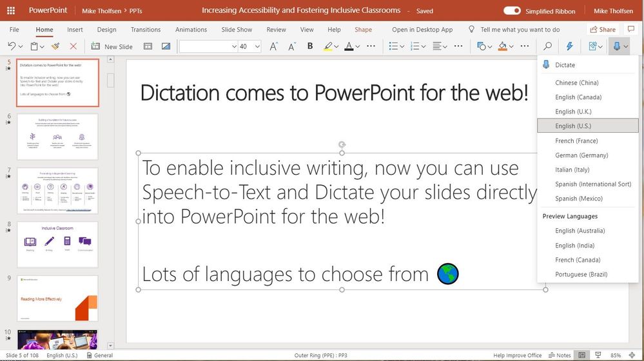Switch to the Design tab
This screenshot has height=361, width=644.
tap(107, 30)
